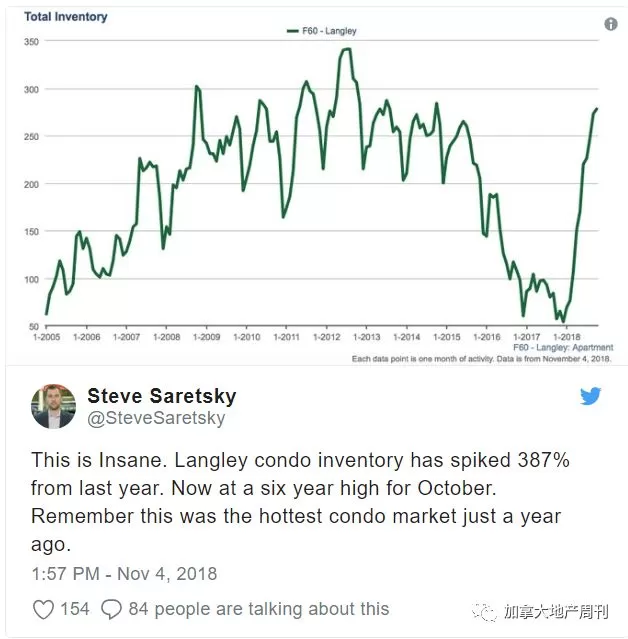Open replies via speech bubble icon
The width and height of the screenshot is (628, 639).
(111, 609)
